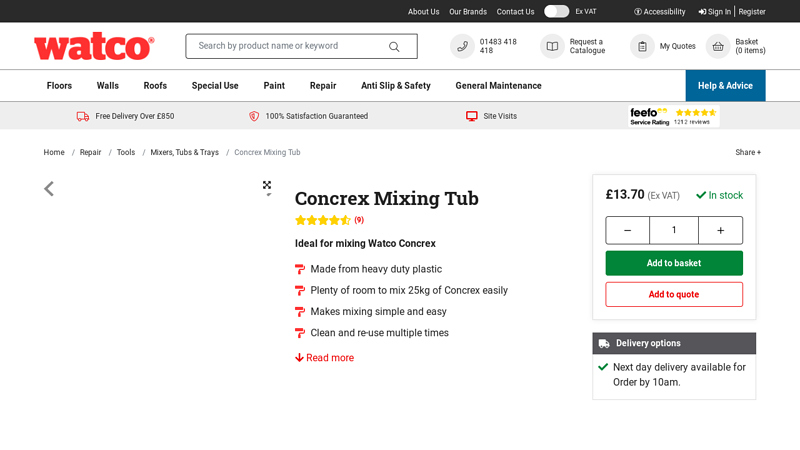The width and height of the screenshot is (800, 450).
Task: Decrease quantity with minus button
Action: coord(628,231)
